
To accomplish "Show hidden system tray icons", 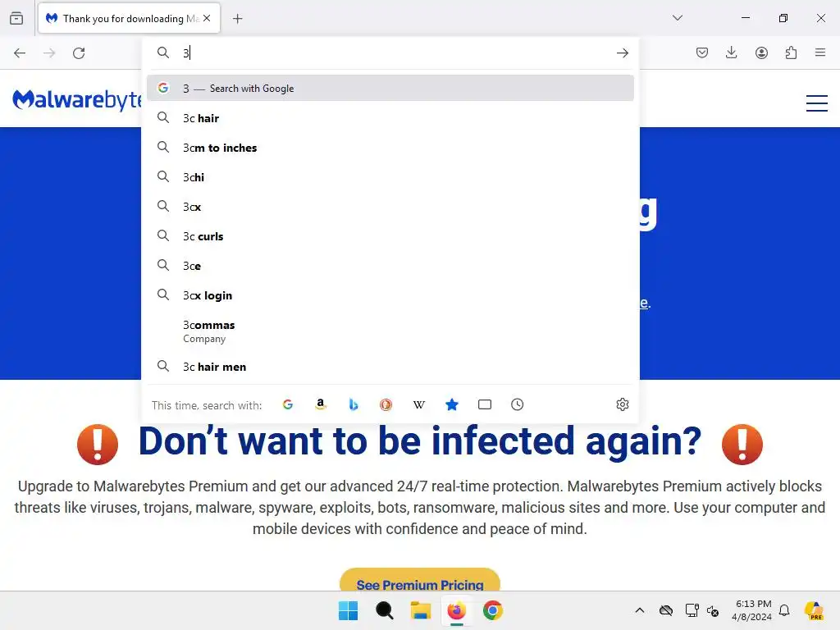I will coord(640,610).
